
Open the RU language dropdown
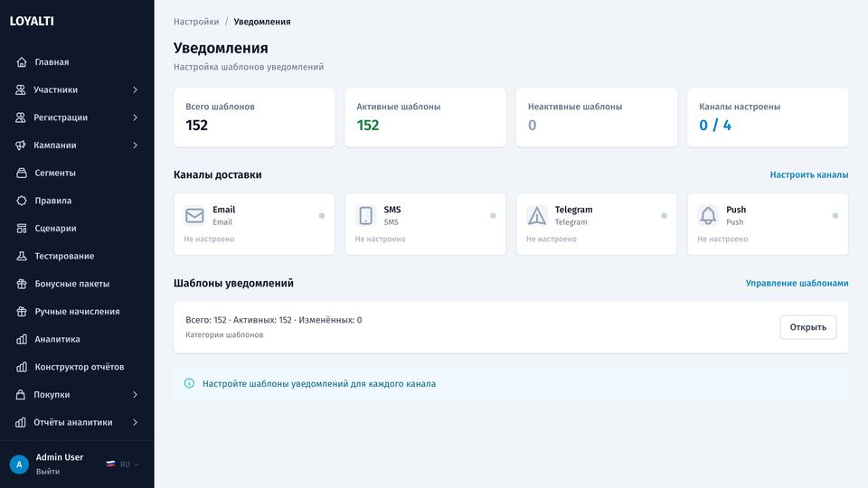click(123, 465)
